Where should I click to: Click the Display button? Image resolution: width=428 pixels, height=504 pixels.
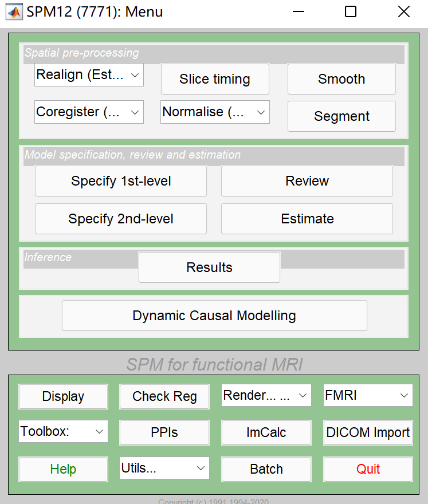(63, 396)
